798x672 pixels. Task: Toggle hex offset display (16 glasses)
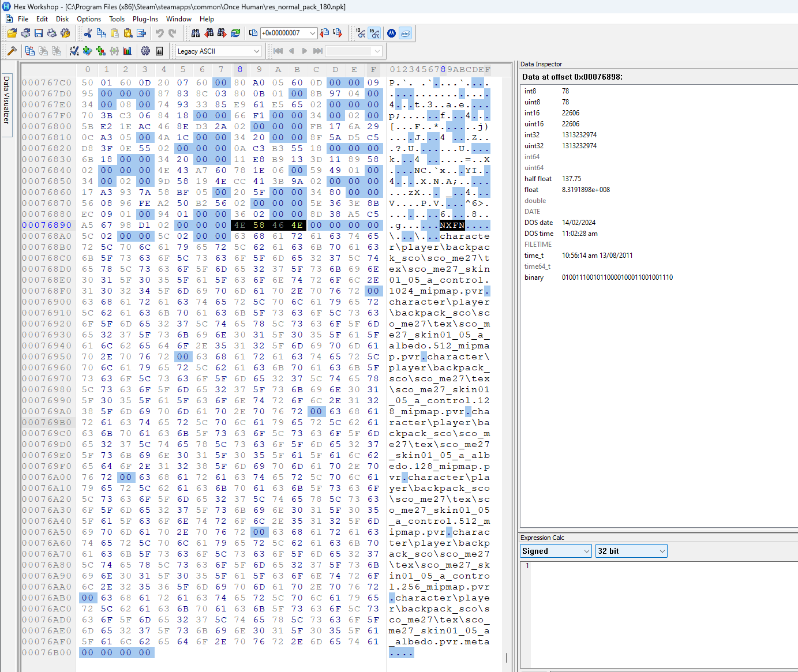(374, 33)
